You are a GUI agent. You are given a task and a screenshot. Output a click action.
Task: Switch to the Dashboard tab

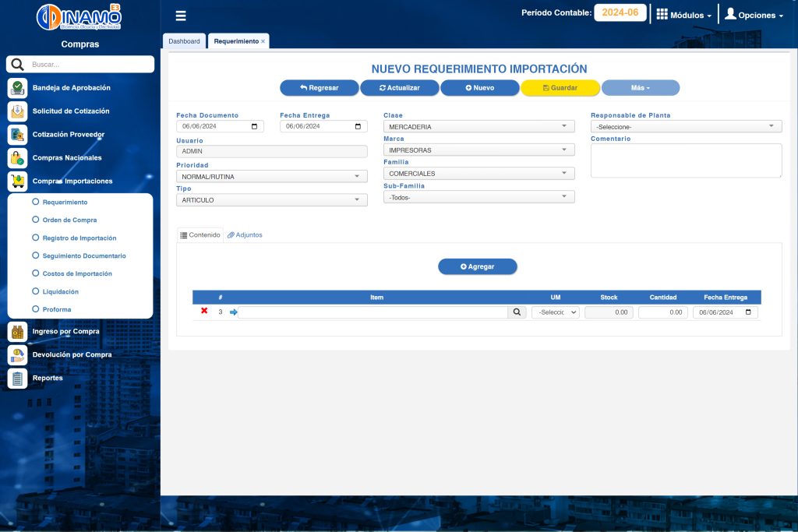pyautogui.click(x=184, y=41)
